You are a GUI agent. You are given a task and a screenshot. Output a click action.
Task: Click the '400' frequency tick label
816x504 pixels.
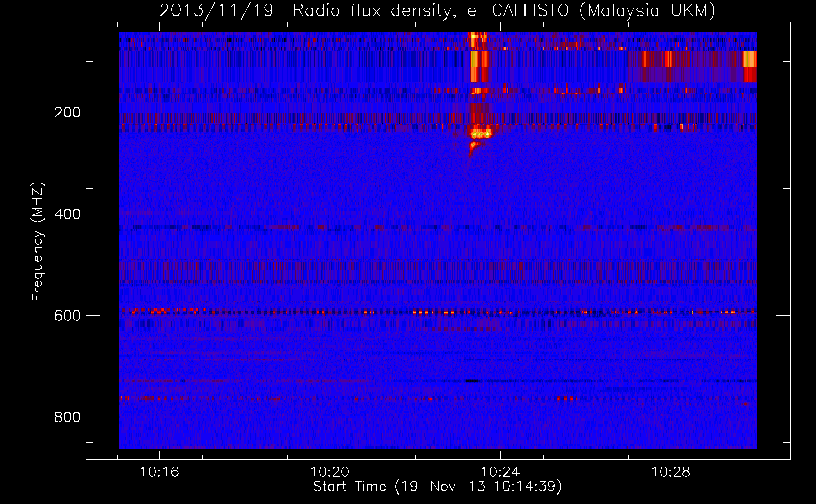tap(68, 214)
